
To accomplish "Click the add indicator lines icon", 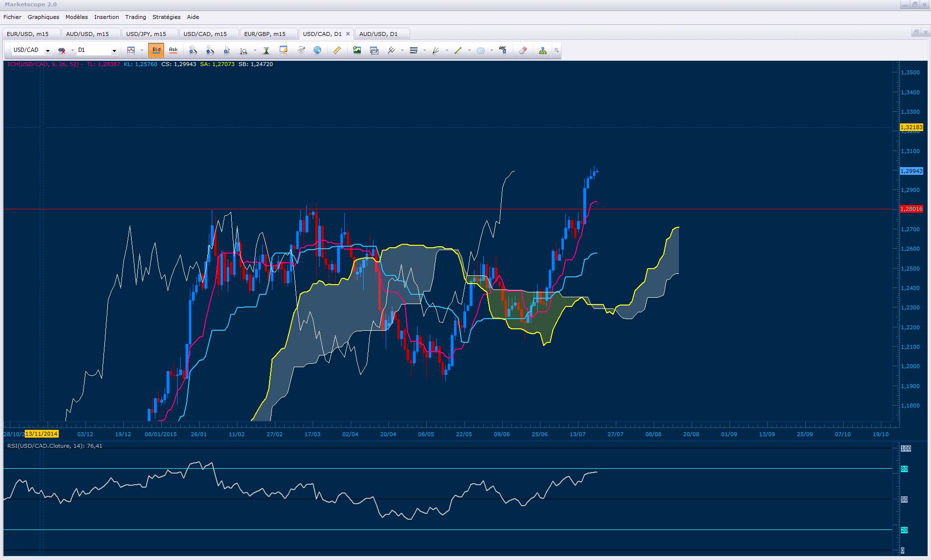I will pyautogui.click(x=391, y=50).
